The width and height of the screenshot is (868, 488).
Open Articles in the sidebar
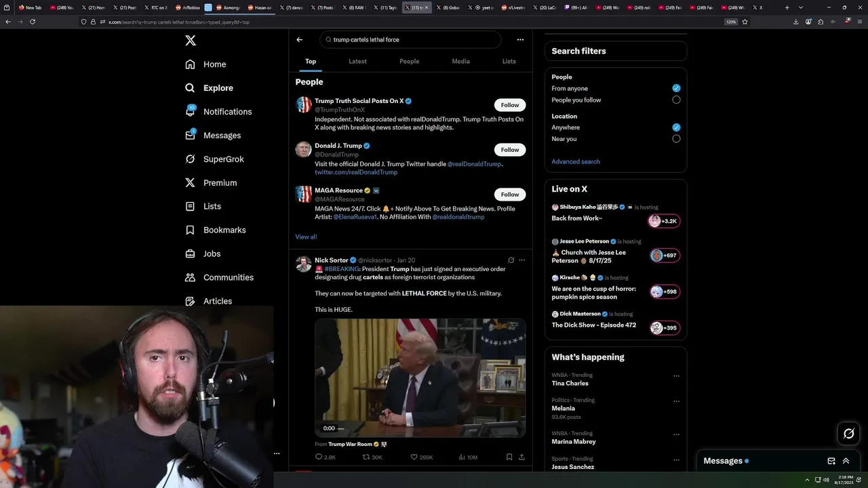pyautogui.click(x=208, y=301)
